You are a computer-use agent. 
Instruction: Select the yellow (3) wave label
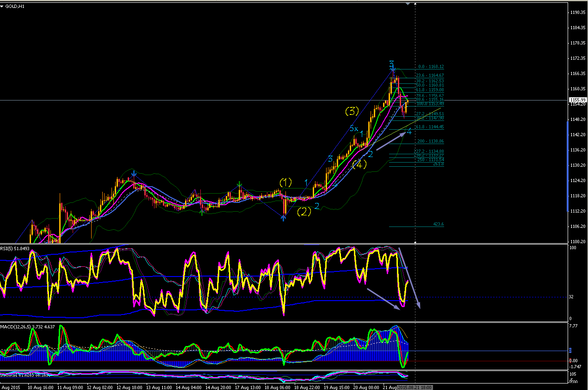click(x=352, y=111)
